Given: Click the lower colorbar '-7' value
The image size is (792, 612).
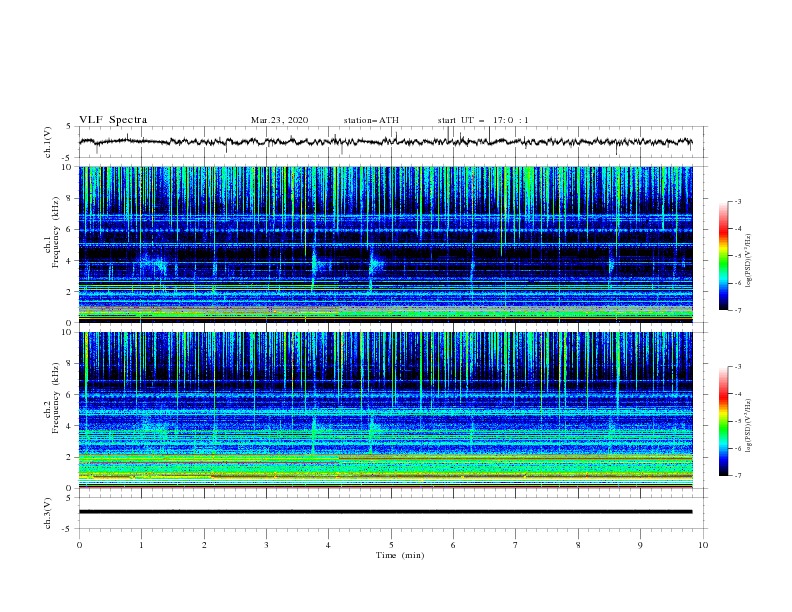Looking at the screenshot, I should coord(737,475).
